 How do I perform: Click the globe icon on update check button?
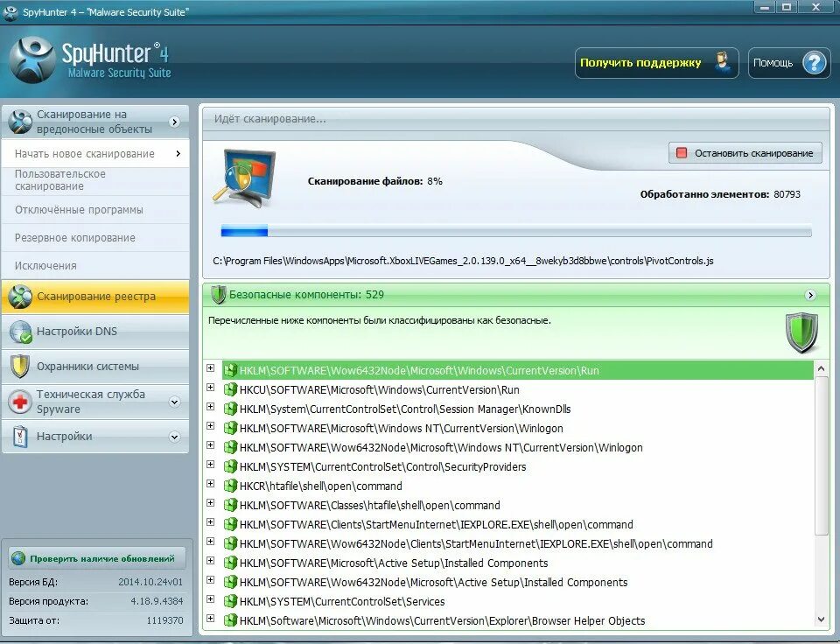coord(18,558)
